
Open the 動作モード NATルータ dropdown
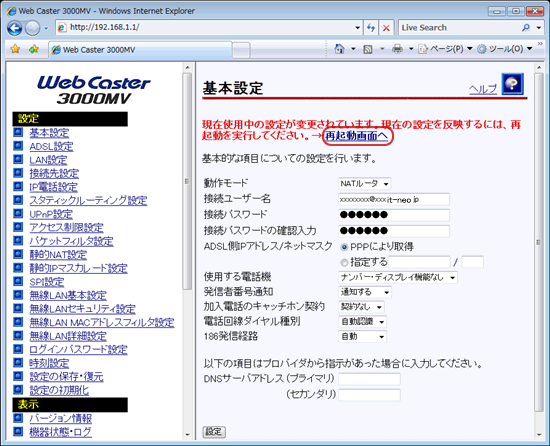pos(364,183)
